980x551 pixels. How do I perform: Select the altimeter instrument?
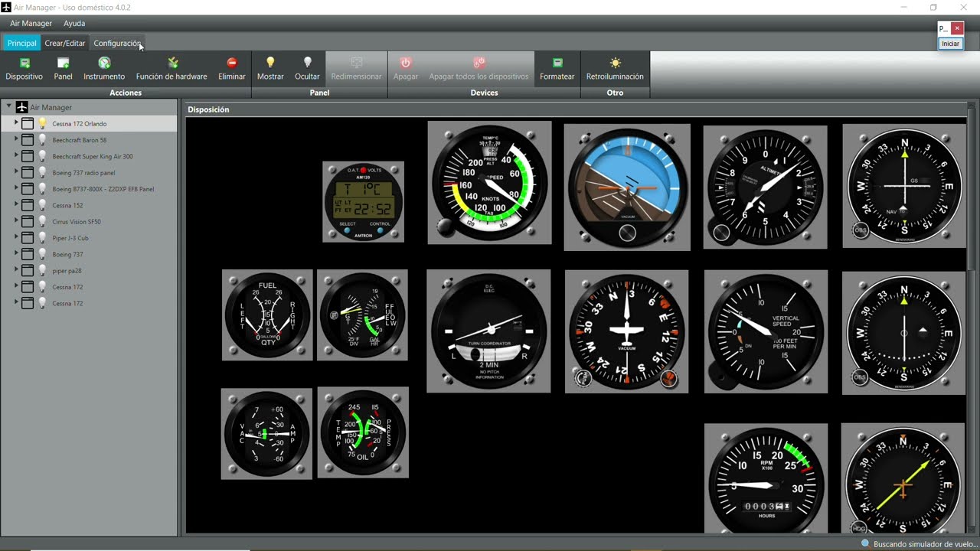pyautogui.click(x=766, y=187)
